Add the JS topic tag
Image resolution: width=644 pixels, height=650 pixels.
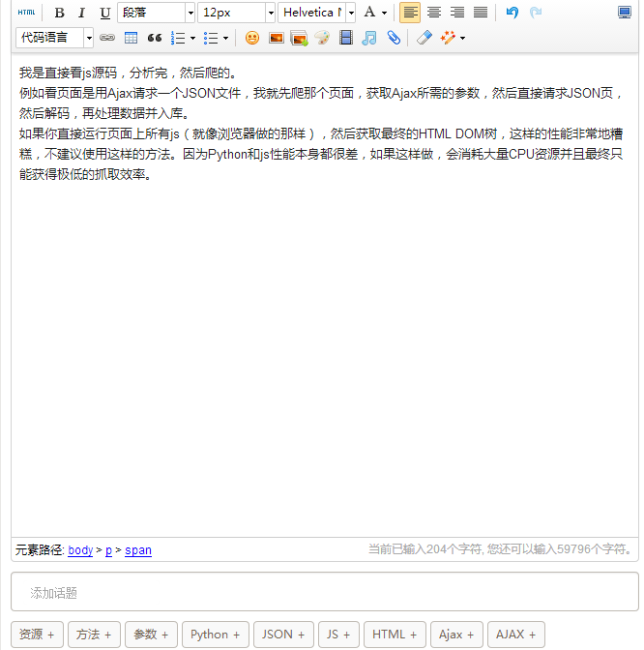(338, 635)
